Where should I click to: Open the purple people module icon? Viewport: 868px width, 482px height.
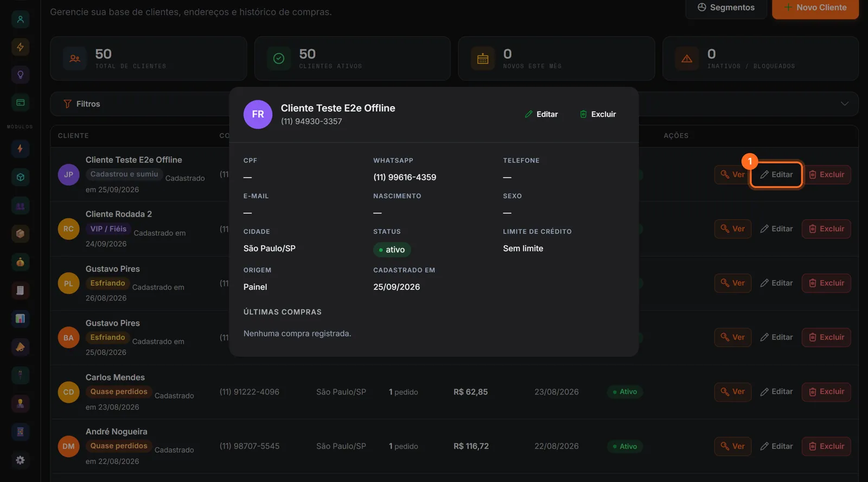[20, 206]
